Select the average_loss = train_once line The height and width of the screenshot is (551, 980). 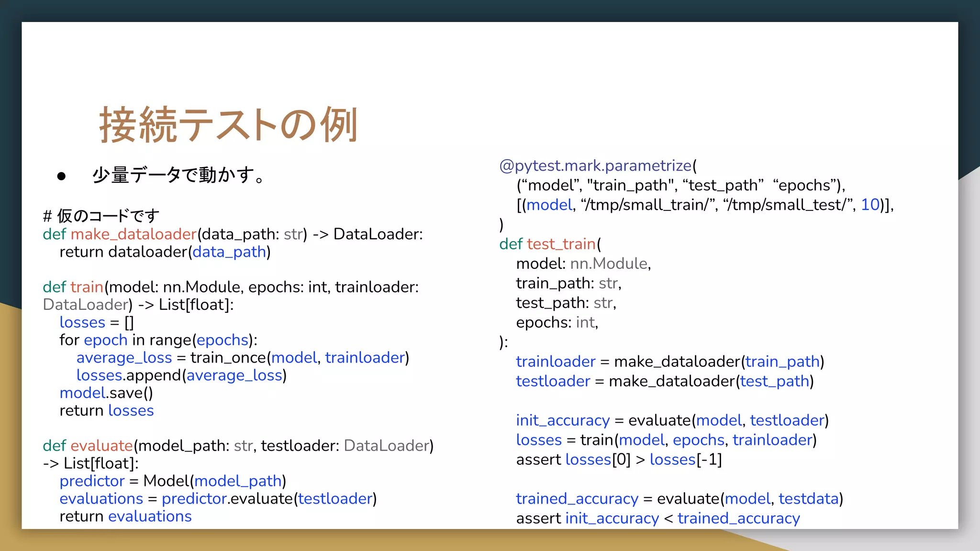pos(243,358)
